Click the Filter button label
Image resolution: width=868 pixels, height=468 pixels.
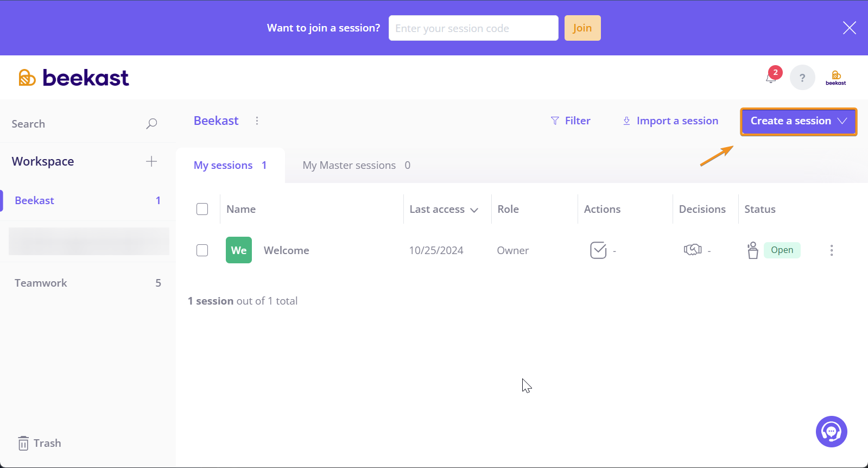pyautogui.click(x=578, y=121)
